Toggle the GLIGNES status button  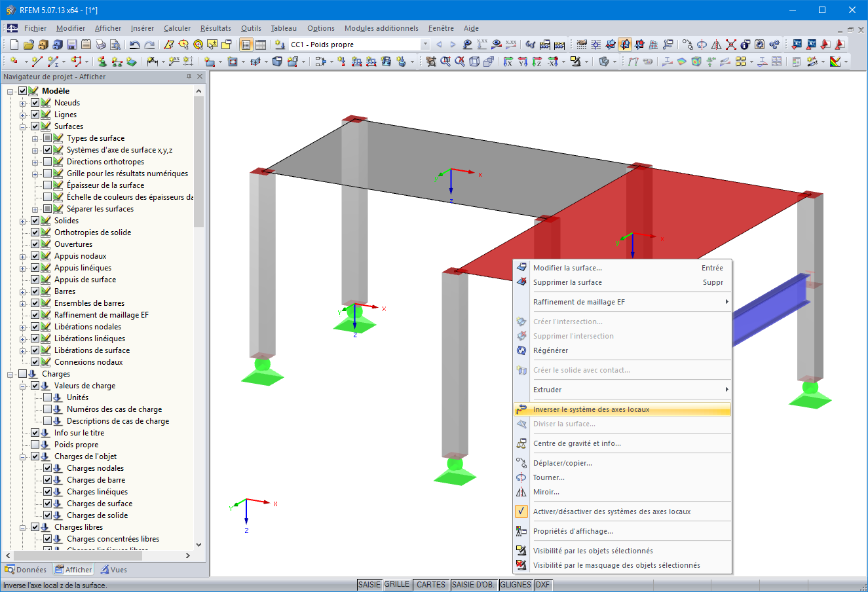point(516,585)
